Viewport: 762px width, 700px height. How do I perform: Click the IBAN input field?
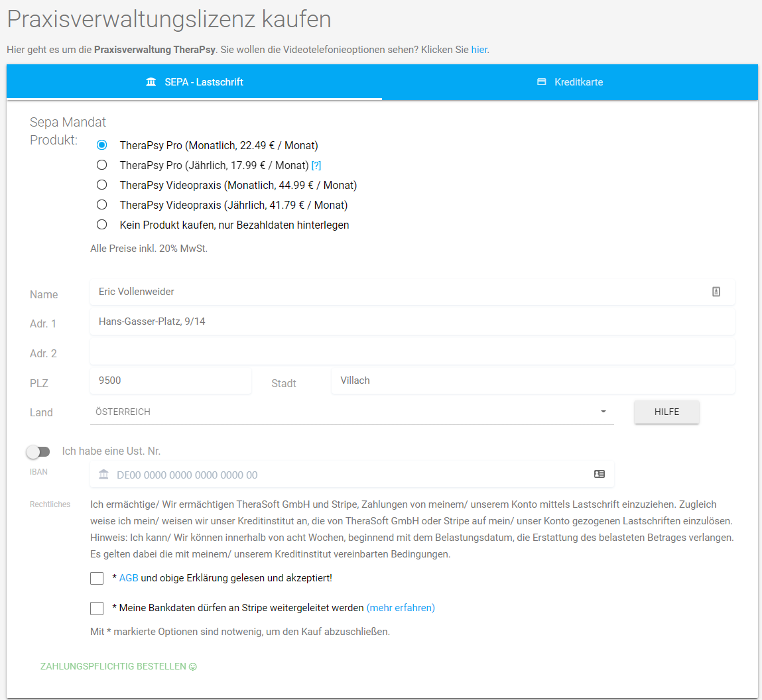(x=352, y=475)
